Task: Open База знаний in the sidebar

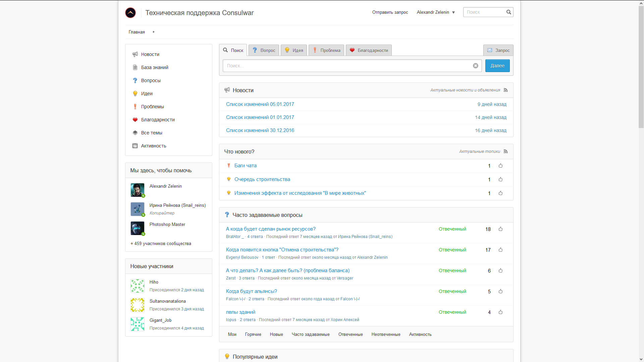Action: coord(155,67)
